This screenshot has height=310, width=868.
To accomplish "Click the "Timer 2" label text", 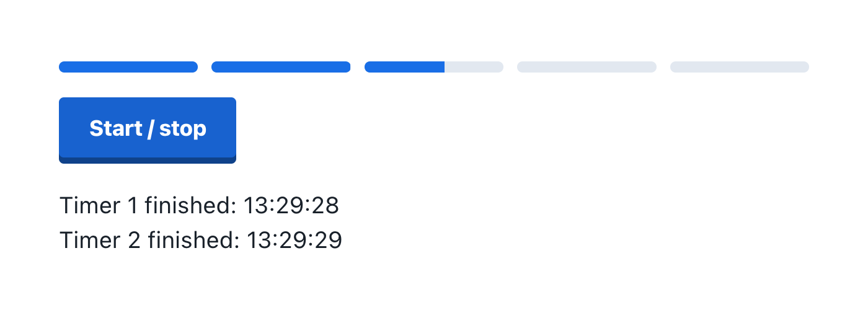I will pyautogui.click(x=100, y=240).
